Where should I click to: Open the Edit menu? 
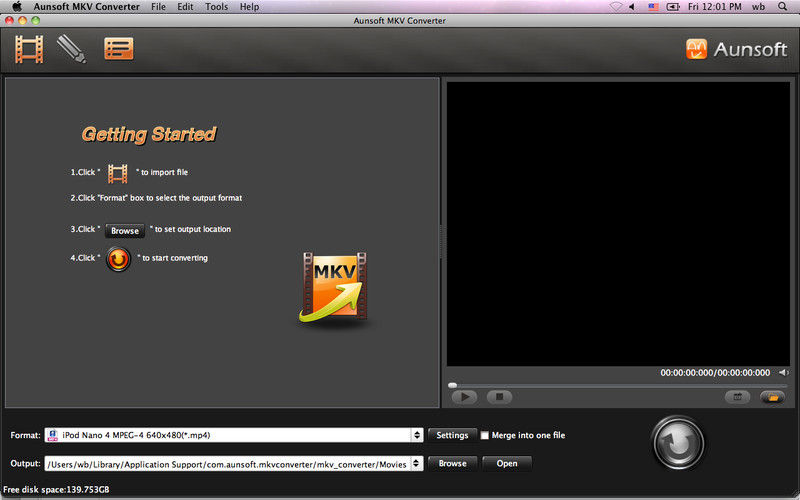(186, 7)
